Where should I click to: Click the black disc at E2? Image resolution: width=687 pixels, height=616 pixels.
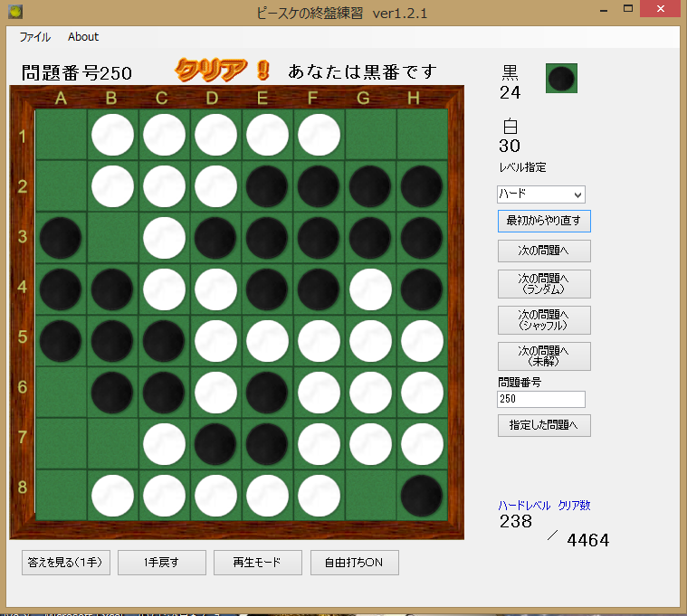coord(267,186)
